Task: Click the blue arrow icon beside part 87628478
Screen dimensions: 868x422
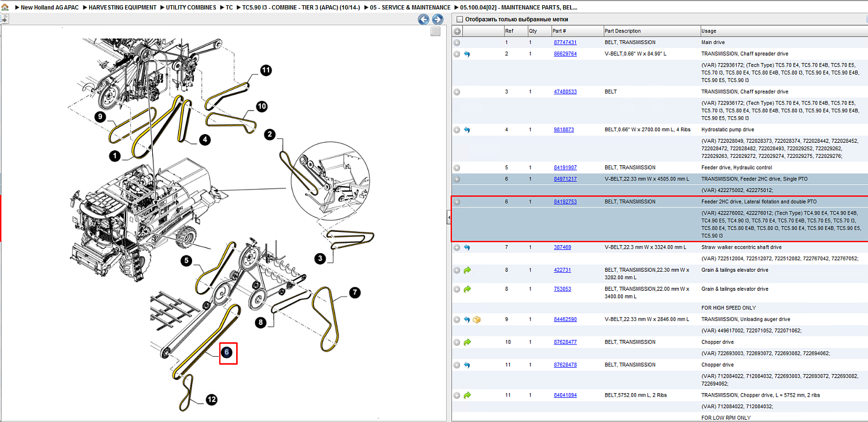Action: coord(467,365)
